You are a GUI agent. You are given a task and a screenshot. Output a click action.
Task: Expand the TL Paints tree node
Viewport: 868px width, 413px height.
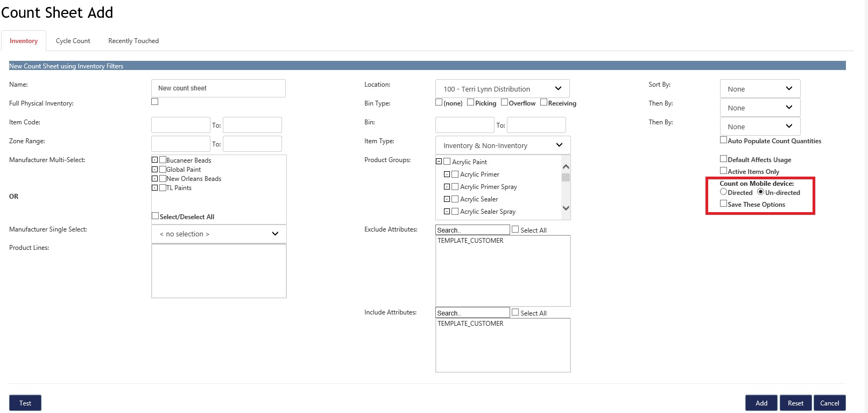154,188
